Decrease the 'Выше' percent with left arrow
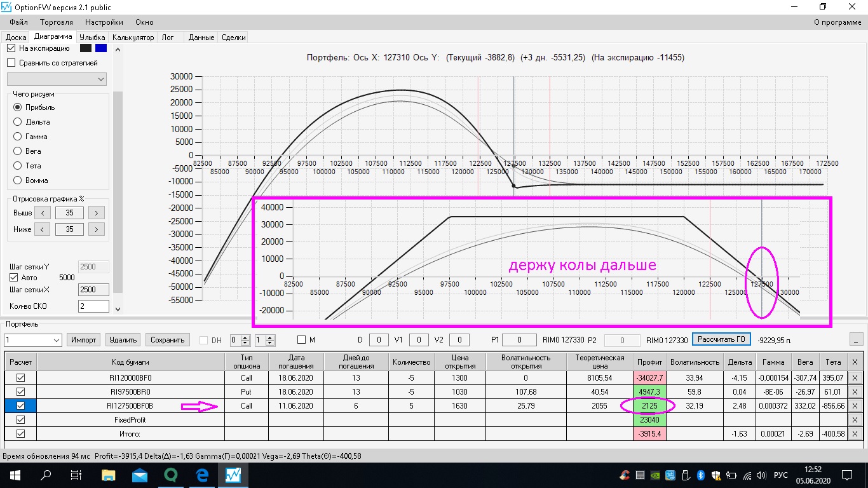Viewport: 868px width, 488px height. click(42, 213)
